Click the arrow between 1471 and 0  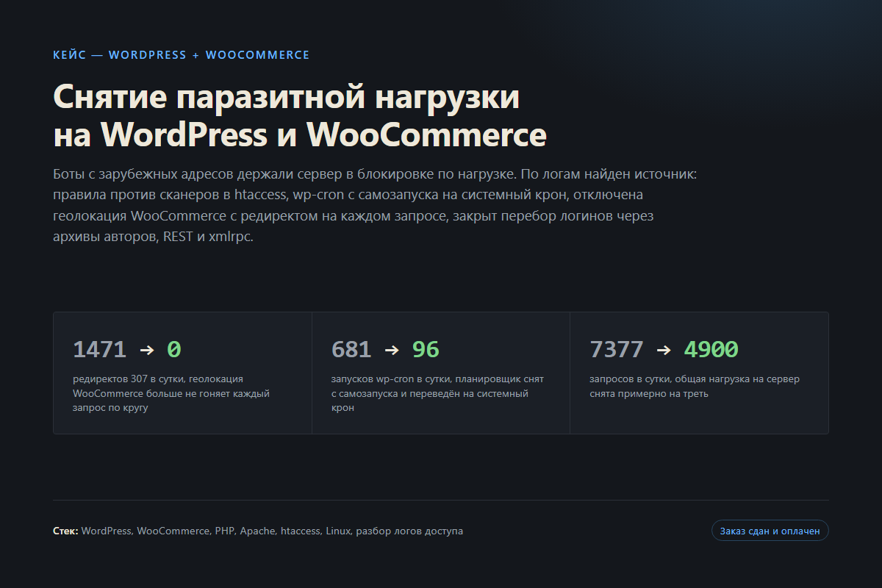click(x=147, y=350)
